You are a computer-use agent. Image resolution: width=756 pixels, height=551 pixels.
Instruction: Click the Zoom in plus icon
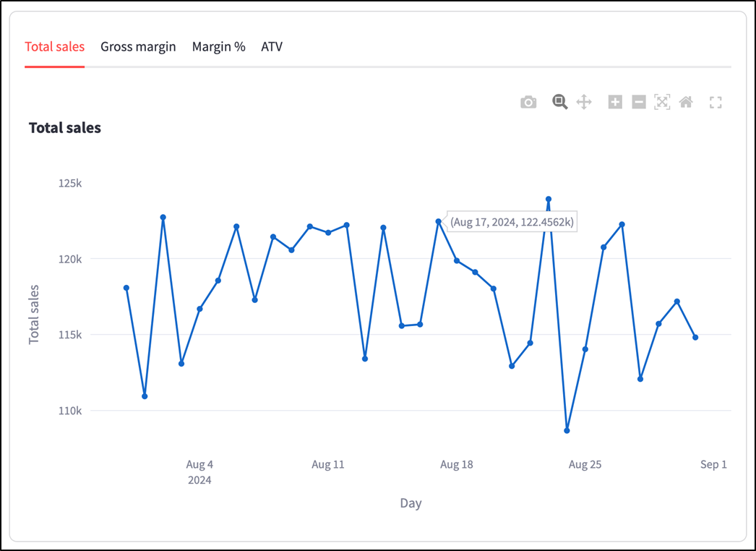click(x=615, y=102)
